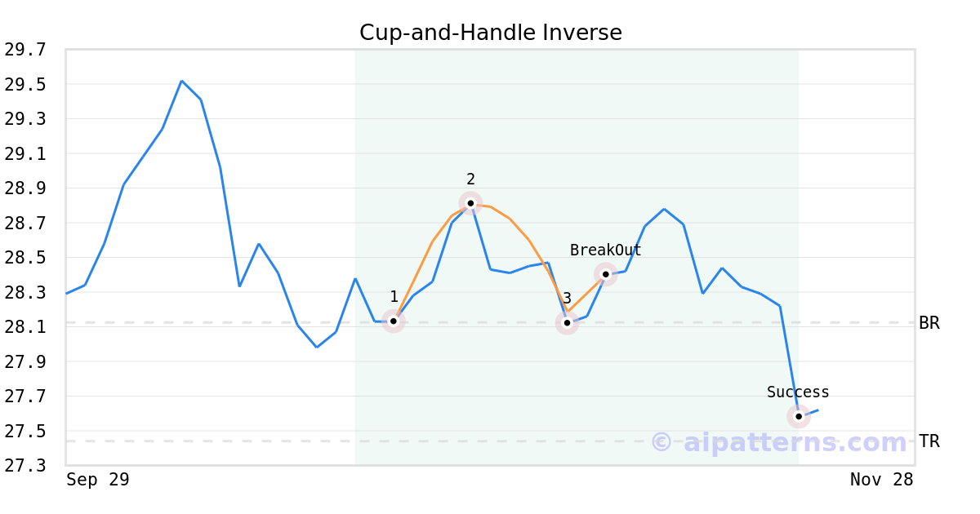Click the 29.1 y-axis label
Image resolution: width=980 pixels, height=514 pixels.
25,154
